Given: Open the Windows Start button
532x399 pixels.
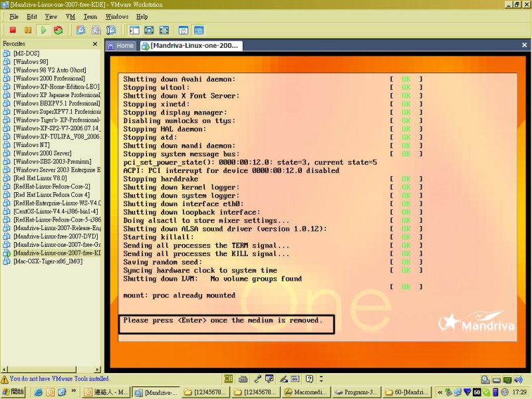Looking at the screenshot, I should tap(13, 392).
